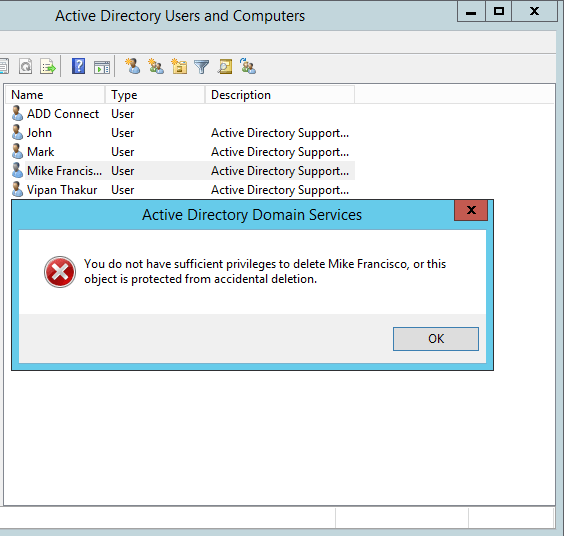
Task: Click the Create new organizational unit icon
Action: 179,67
